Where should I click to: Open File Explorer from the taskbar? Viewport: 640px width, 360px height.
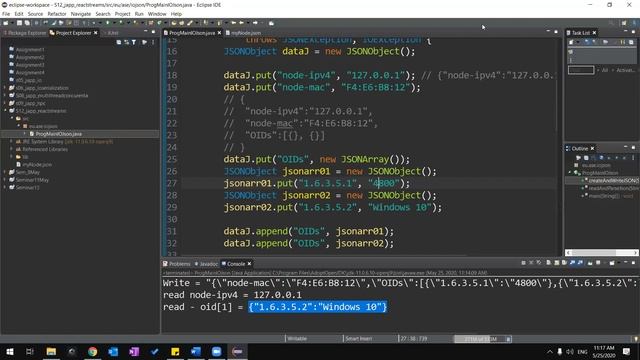pos(51,351)
